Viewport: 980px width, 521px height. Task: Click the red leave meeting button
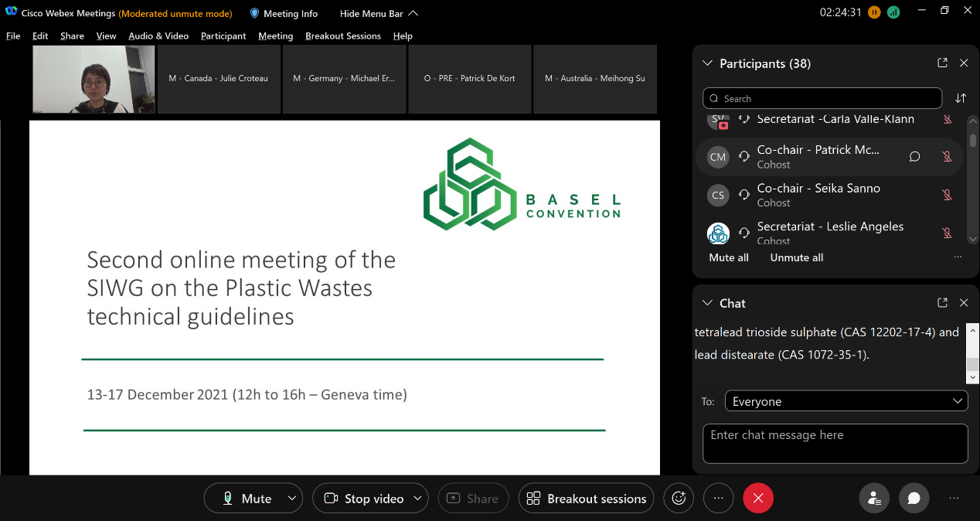click(757, 499)
